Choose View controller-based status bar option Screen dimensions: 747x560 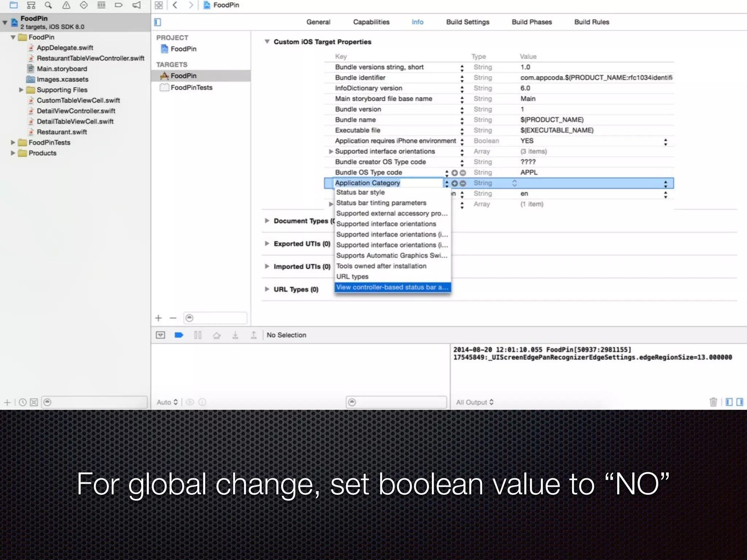(x=393, y=287)
